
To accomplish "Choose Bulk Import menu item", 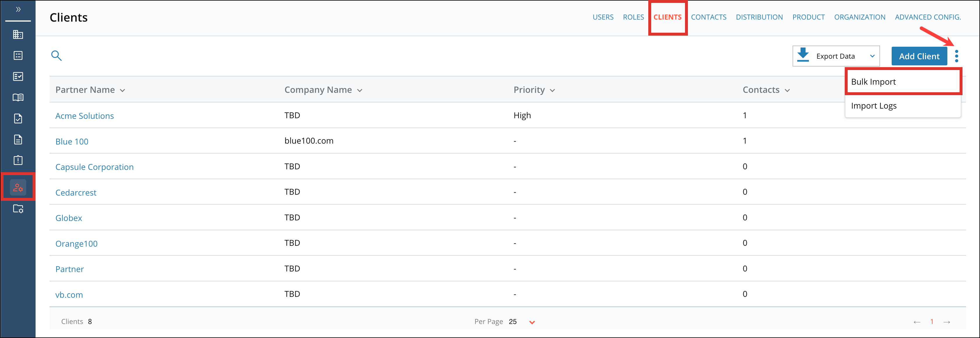I will (903, 81).
